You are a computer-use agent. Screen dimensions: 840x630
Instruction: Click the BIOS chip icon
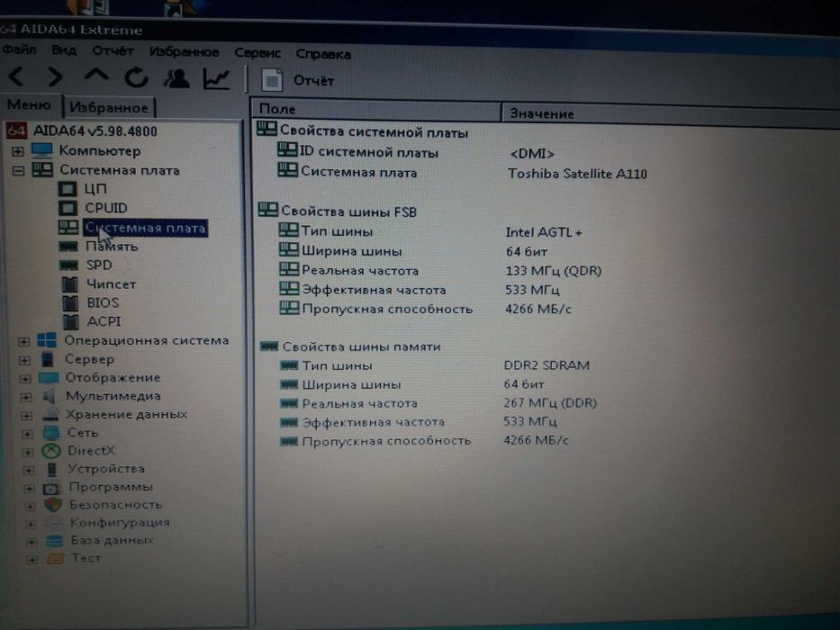(x=70, y=302)
